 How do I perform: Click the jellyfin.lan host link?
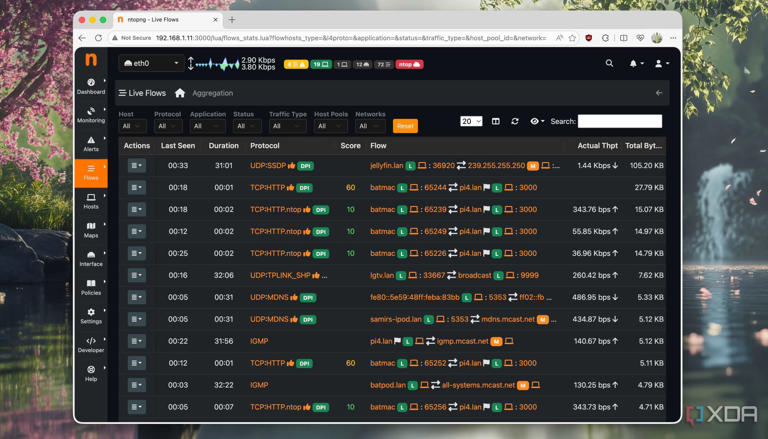(x=386, y=166)
